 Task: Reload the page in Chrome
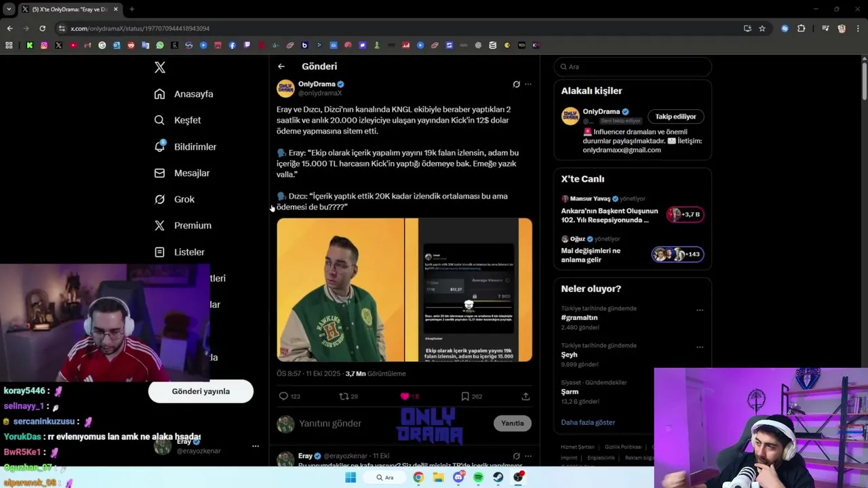coord(42,28)
